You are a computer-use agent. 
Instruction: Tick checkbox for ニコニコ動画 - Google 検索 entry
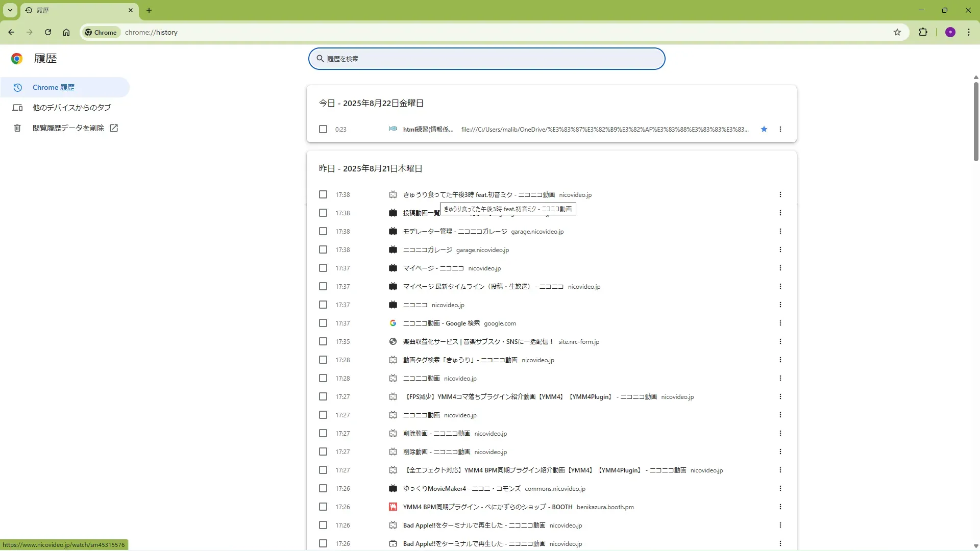click(x=323, y=323)
